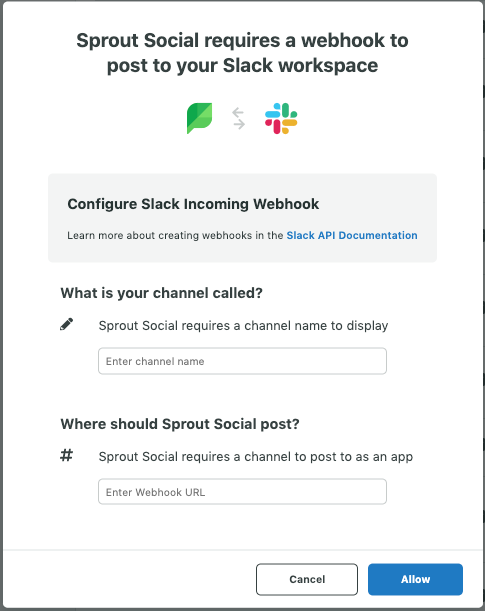Click the main dialog title heading
485x611 pixels.
click(x=242, y=53)
